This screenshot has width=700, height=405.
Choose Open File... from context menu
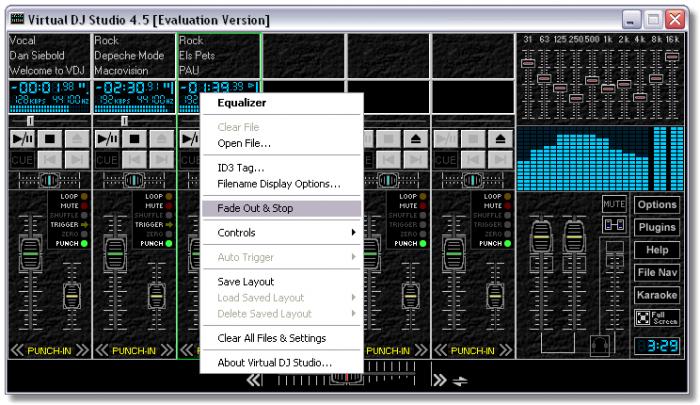click(x=244, y=142)
